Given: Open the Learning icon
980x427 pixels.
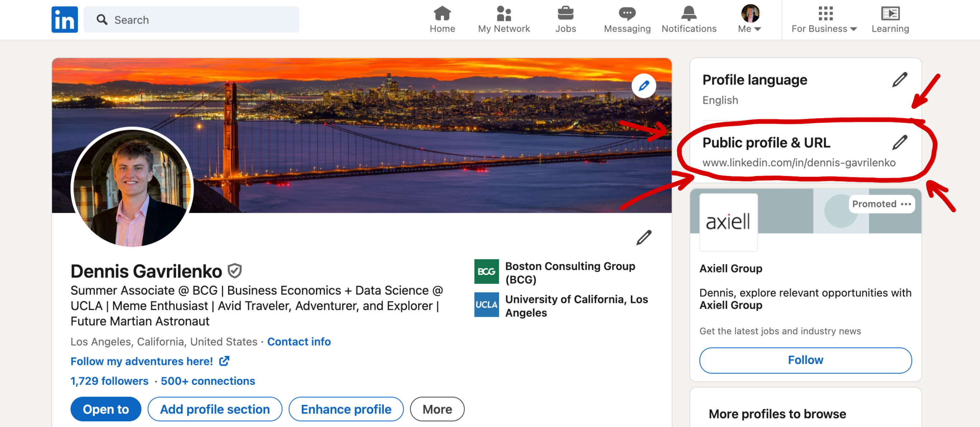Looking at the screenshot, I should coord(890,14).
